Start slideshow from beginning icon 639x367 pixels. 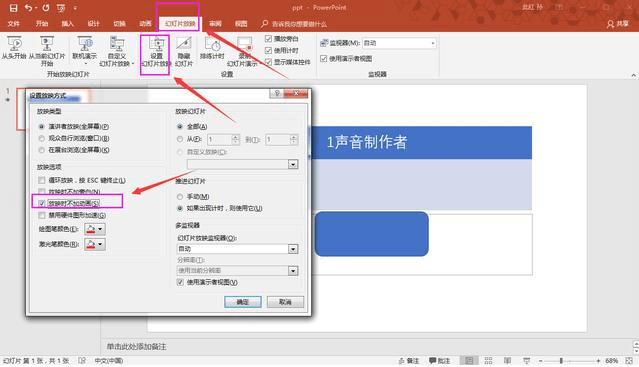point(14,44)
